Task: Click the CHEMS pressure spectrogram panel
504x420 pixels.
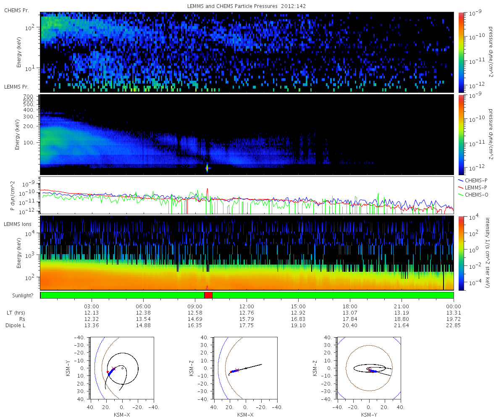Action: (247, 52)
